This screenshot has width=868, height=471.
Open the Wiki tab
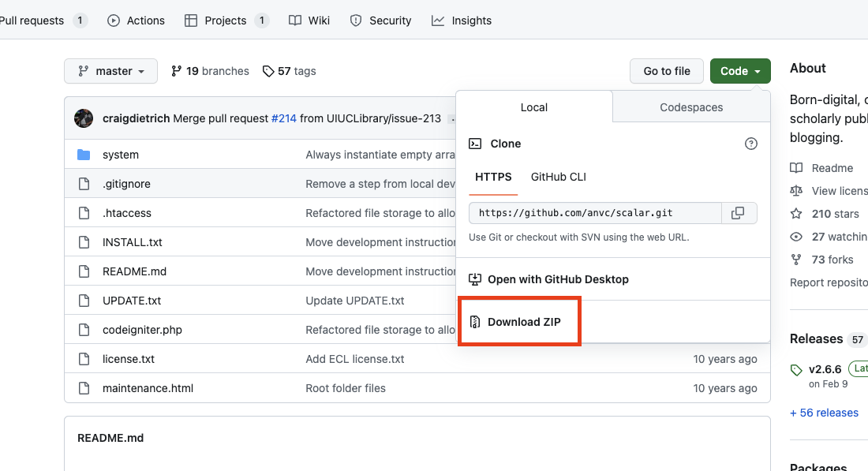tap(309, 21)
